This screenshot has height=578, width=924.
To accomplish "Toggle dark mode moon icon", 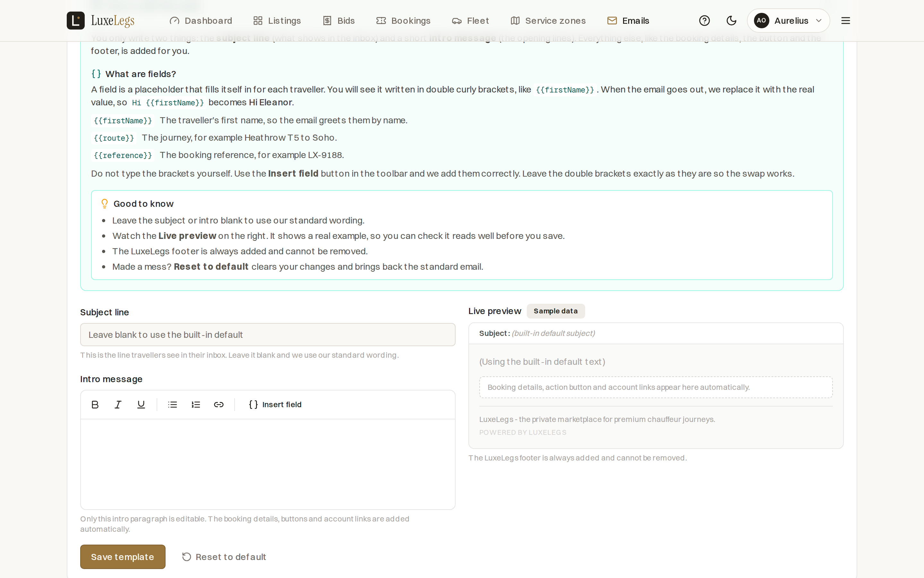I will (731, 21).
